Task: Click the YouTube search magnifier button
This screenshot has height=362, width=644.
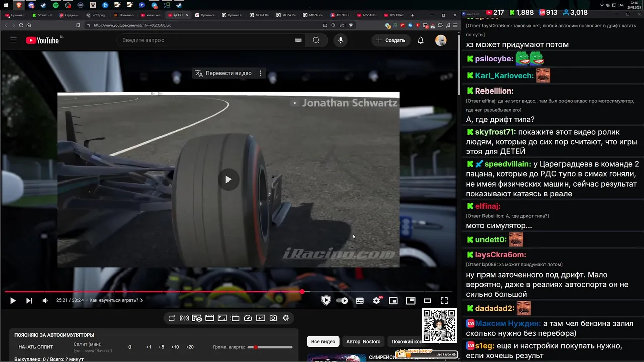Action: coord(316,40)
